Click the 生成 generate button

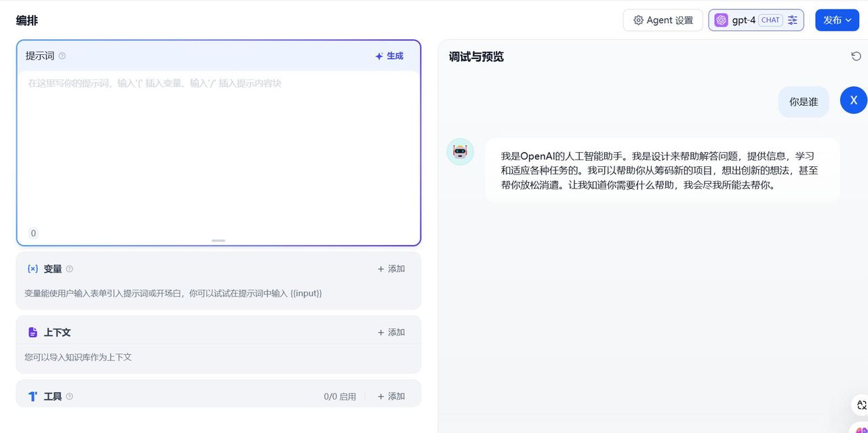click(x=389, y=56)
